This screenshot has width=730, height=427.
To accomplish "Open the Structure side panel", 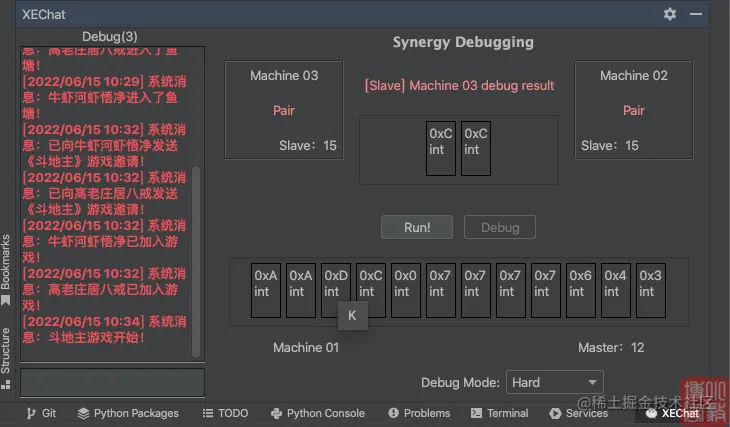I will [x=6, y=359].
